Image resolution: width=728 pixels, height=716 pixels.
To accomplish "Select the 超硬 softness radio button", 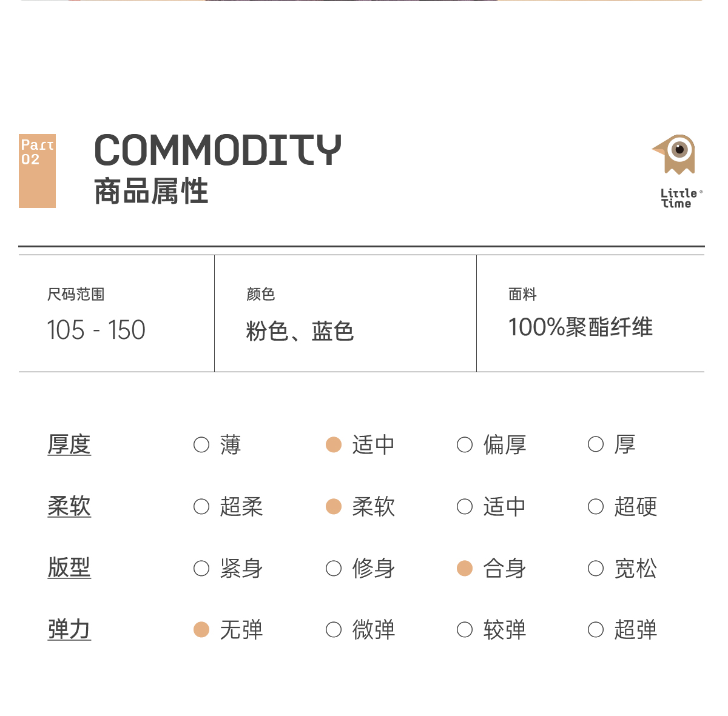I will coord(596,507).
